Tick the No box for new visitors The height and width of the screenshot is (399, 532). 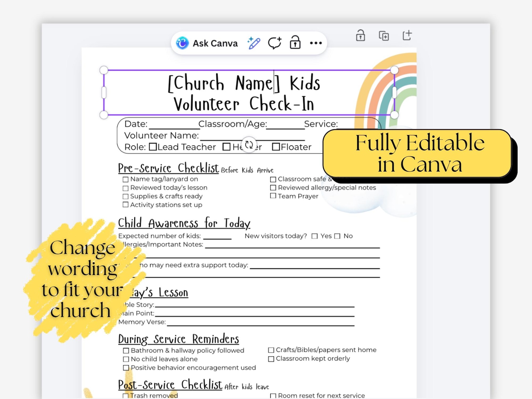[337, 236]
